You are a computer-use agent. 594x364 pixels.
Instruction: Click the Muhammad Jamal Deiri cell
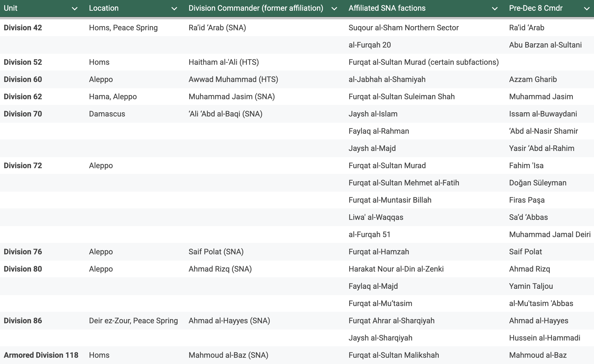point(550,234)
